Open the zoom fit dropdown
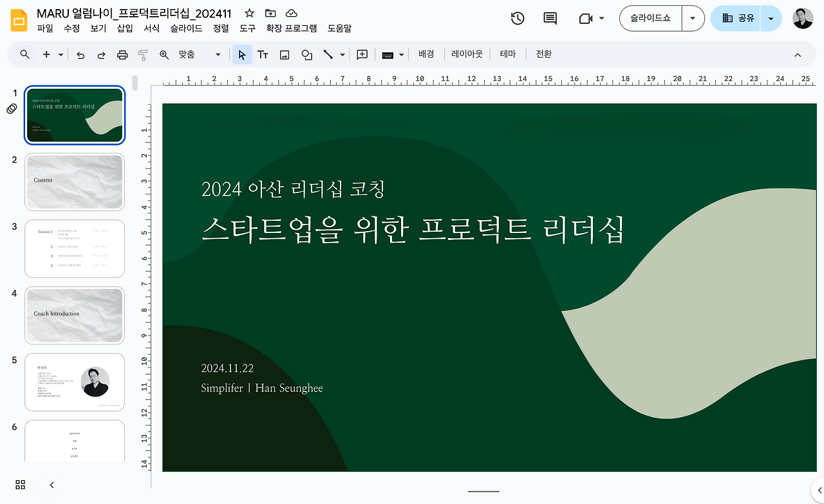The height and width of the screenshot is (504, 824). (217, 55)
